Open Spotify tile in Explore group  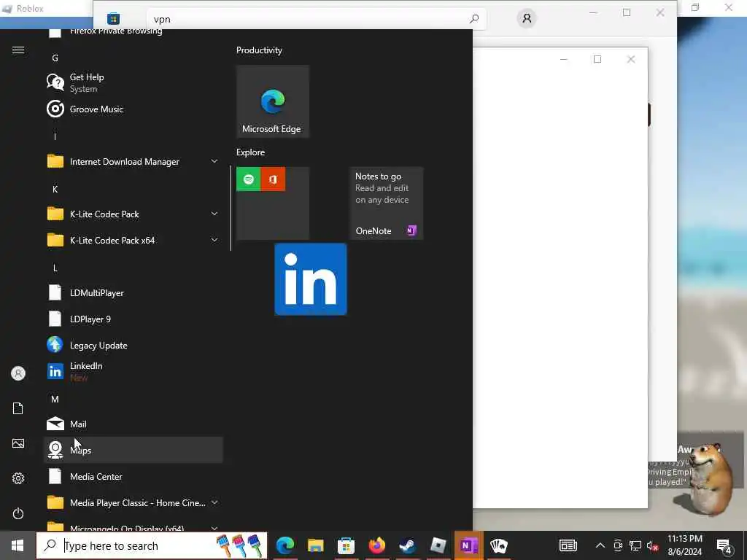click(x=248, y=179)
